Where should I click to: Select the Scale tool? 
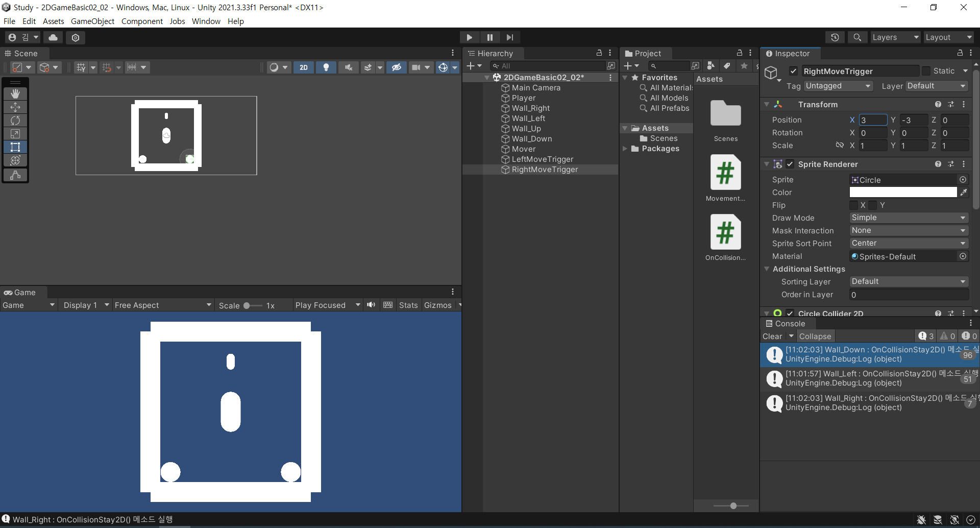tap(15, 134)
